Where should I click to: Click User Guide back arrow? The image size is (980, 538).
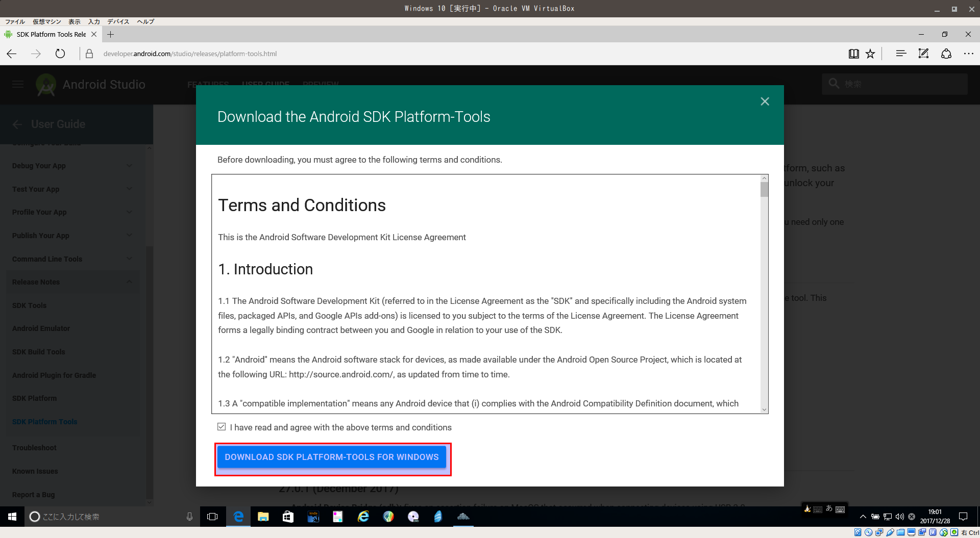(x=17, y=124)
